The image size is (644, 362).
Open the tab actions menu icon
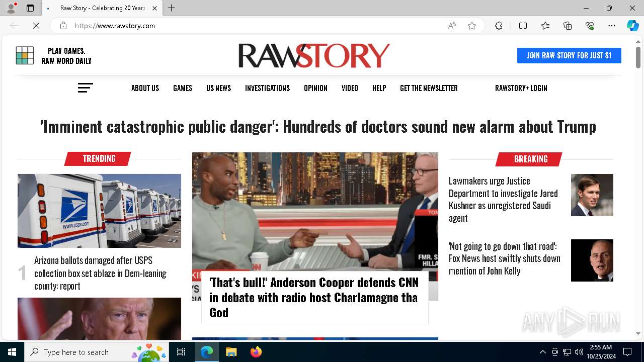click(x=30, y=8)
